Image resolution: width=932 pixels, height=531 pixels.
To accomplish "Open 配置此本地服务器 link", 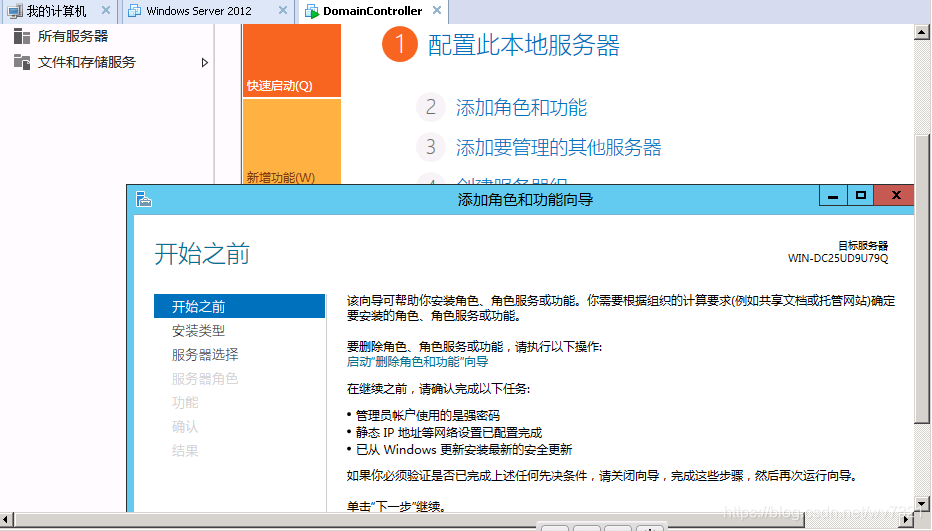I will click(524, 45).
